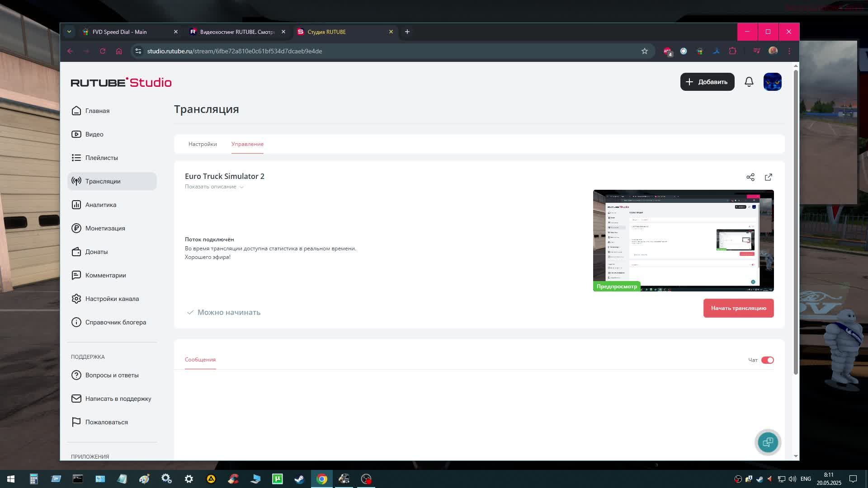Click the stream preview thumbnail

pos(683,240)
